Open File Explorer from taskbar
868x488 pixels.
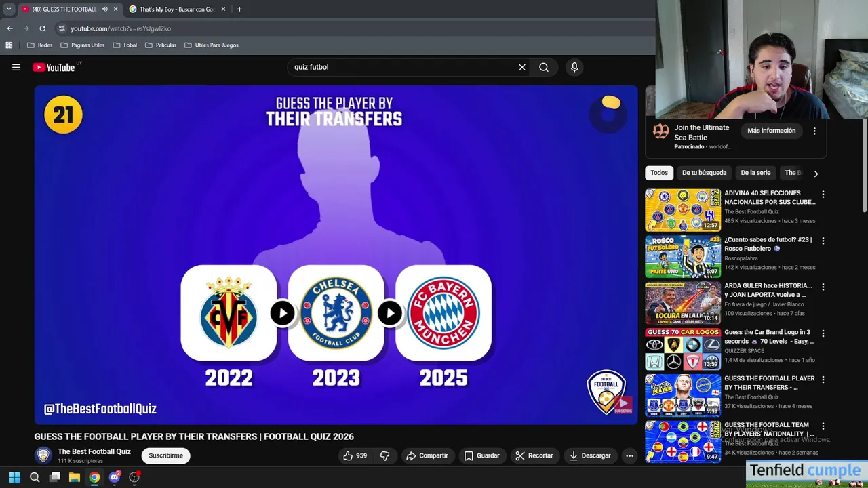pyautogui.click(x=75, y=477)
